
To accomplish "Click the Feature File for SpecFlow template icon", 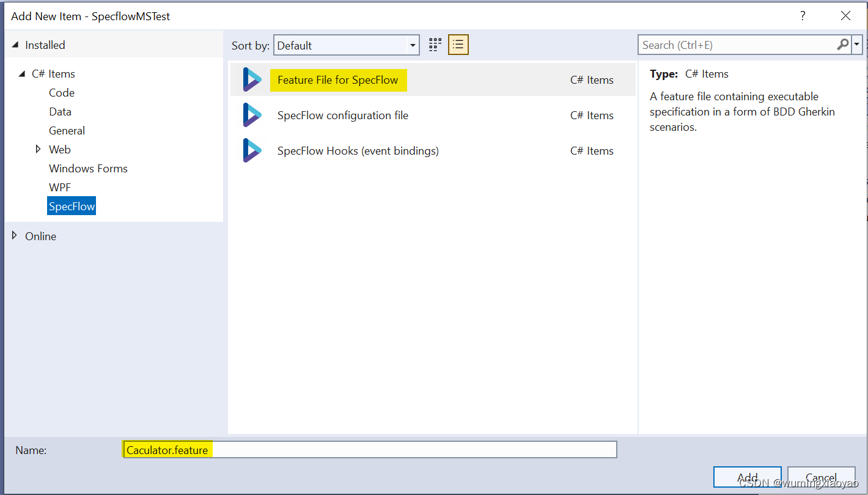I will pos(252,79).
